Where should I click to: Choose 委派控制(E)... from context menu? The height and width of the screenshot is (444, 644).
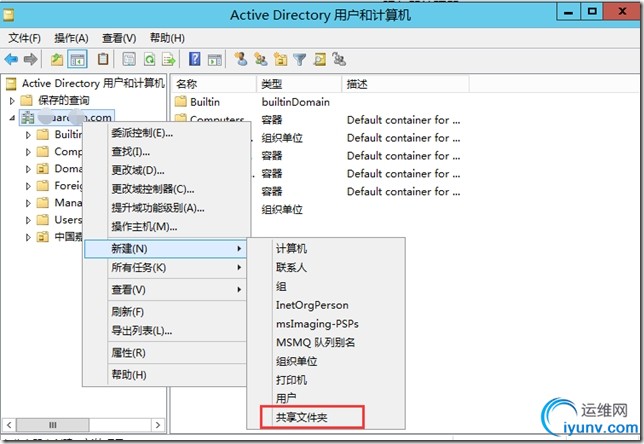tap(166, 133)
